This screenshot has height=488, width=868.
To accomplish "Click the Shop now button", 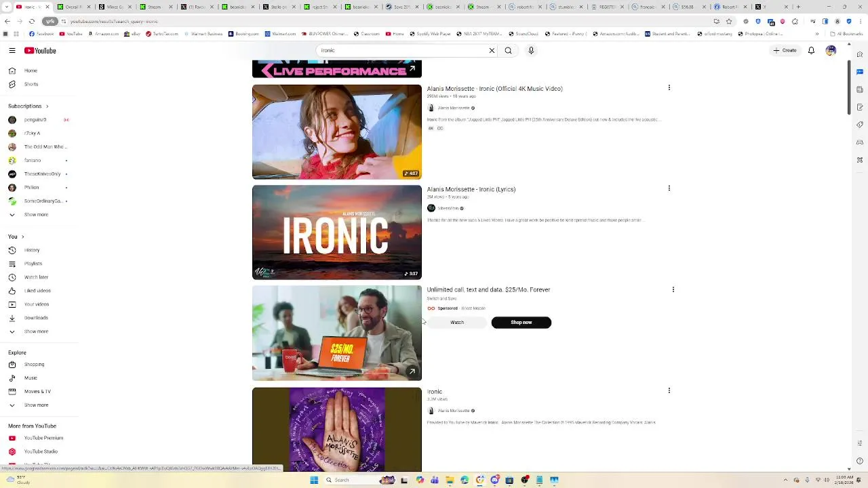I will 521,323.
